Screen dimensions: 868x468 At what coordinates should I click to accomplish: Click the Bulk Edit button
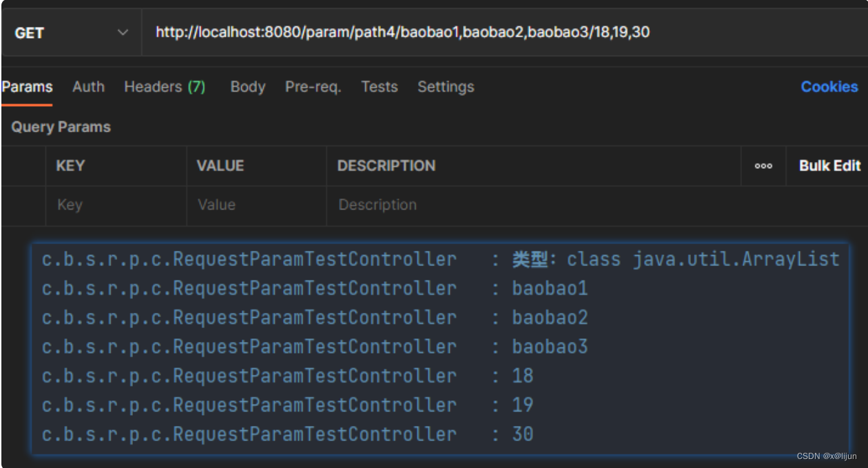tap(829, 165)
